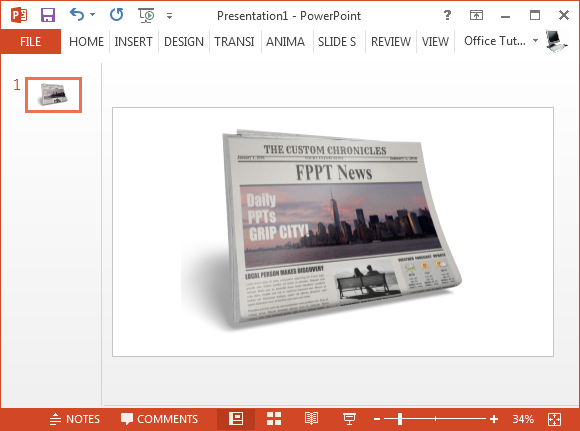This screenshot has height=431, width=580.
Task: Click the PowerPoint application logo icon
Action: [18, 16]
